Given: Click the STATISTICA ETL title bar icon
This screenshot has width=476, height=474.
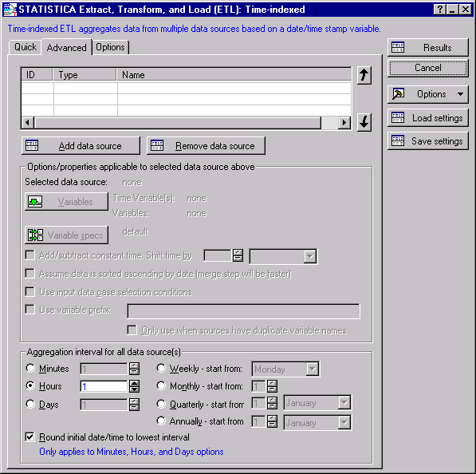Looking at the screenshot, I should click(10, 10).
